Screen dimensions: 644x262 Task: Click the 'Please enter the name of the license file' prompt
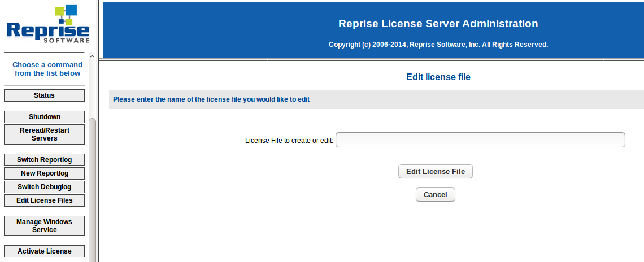[x=211, y=99]
